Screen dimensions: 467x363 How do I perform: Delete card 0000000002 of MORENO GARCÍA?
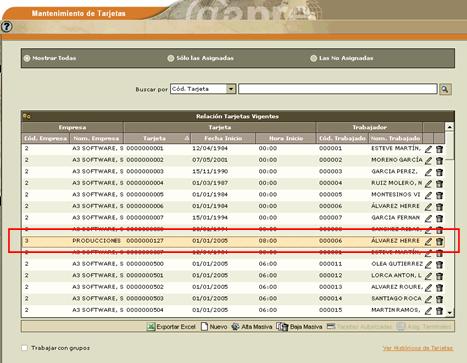pos(439,161)
